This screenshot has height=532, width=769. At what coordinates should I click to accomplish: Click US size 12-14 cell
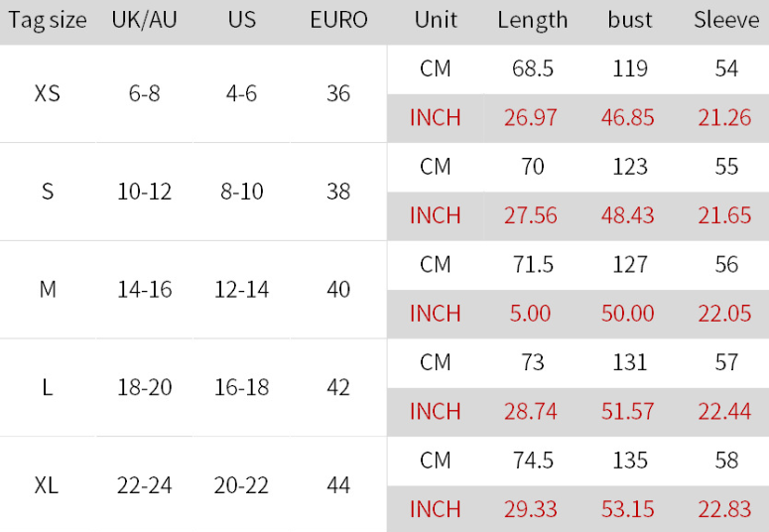click(x=241, y=289)
